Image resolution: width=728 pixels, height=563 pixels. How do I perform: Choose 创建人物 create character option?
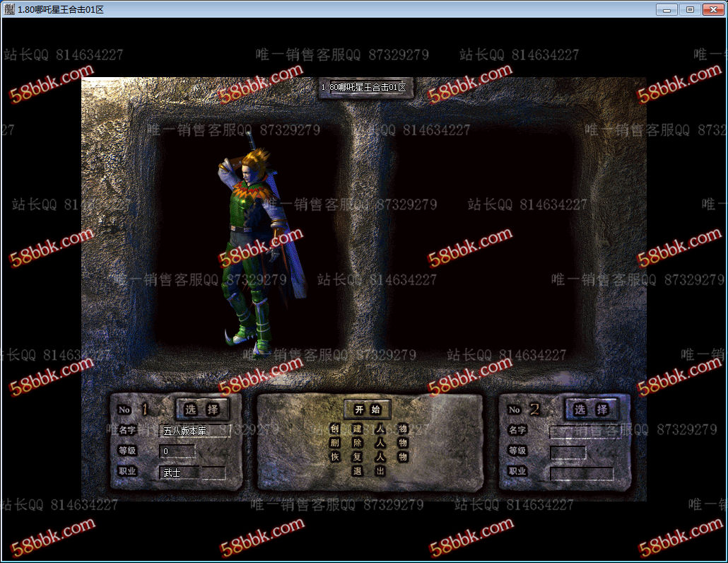pyautogui.click(x=369, y=429)
